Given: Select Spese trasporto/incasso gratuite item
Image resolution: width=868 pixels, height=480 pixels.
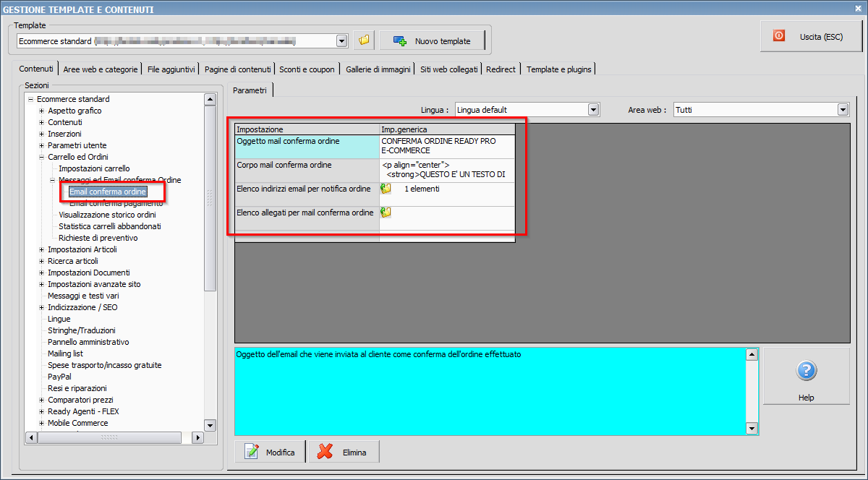Looking at the screenshot, I should coord(105,365).
